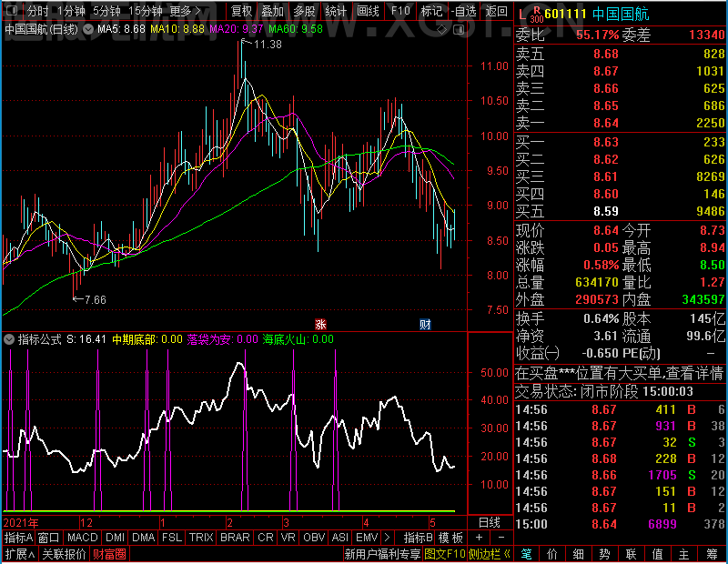728x564 pixels.
Task: Click the 日线 period selector
Action: click(490, 523)
